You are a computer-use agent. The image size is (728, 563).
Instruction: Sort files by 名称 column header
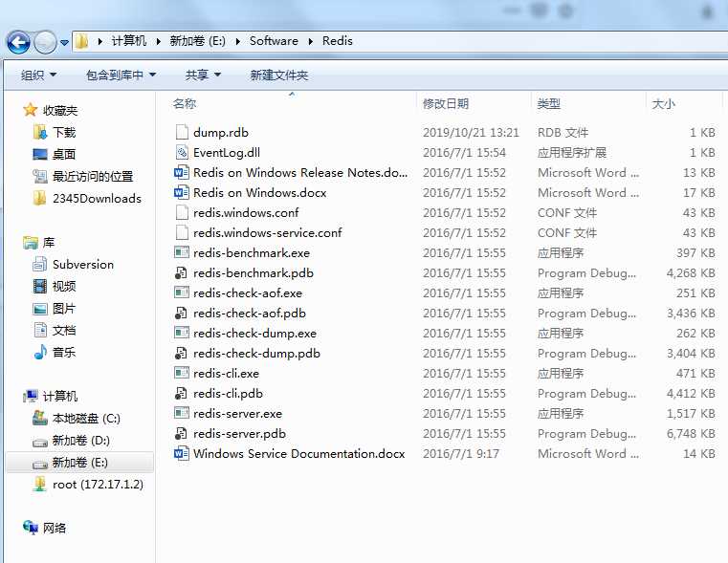185,103
